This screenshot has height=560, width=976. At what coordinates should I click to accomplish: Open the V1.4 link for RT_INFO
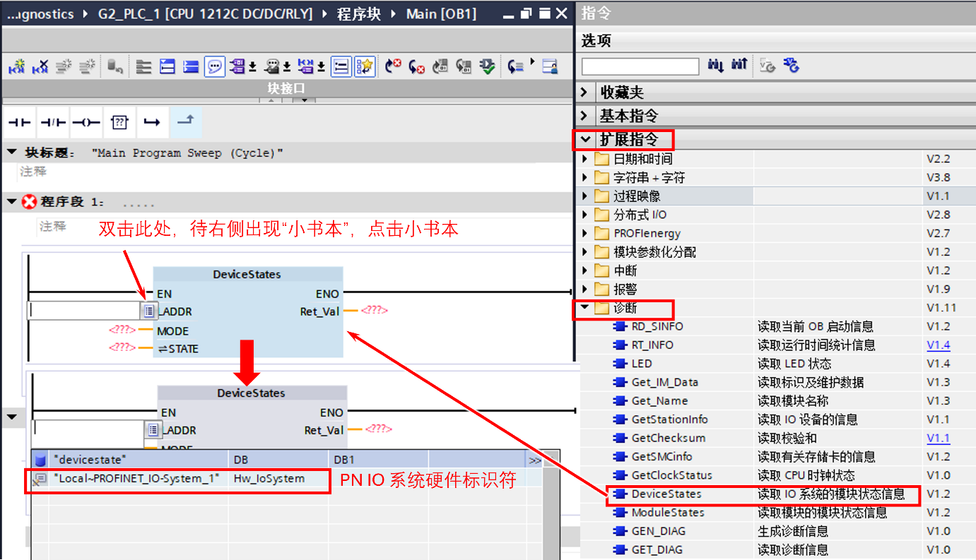click(x=938, y=345)
